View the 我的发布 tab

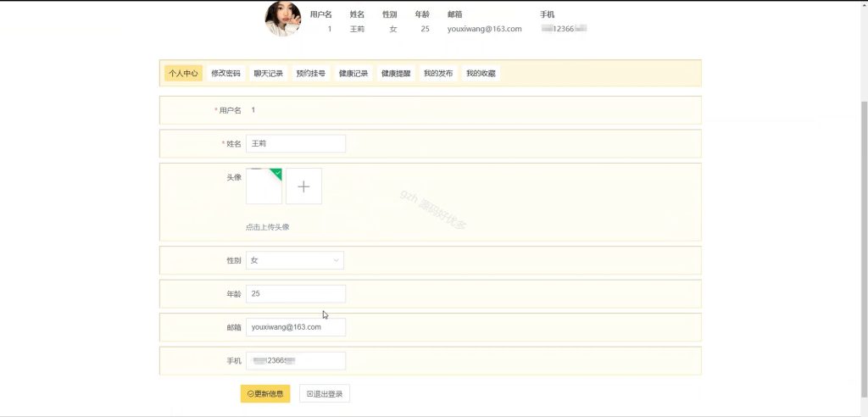click(x=438, y=73)
